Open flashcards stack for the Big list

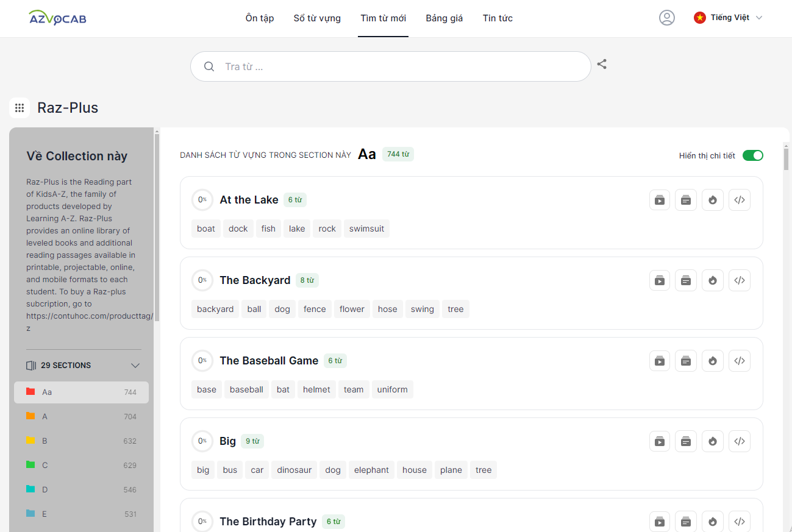pyautogui.click(x=686, y=441)
